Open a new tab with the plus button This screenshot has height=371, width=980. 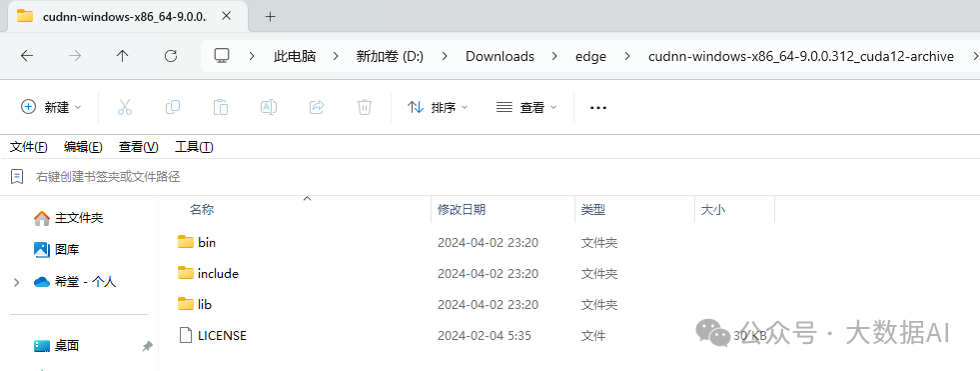click(271, 17)
